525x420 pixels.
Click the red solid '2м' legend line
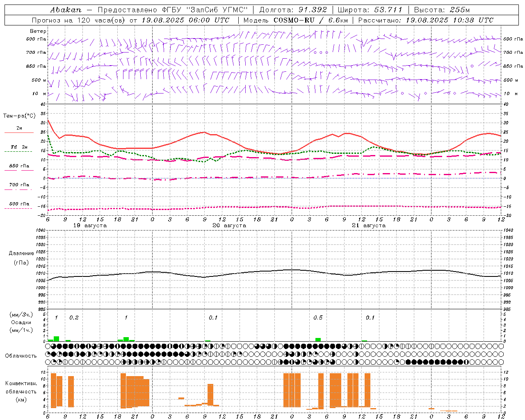(x=19, y=132)
